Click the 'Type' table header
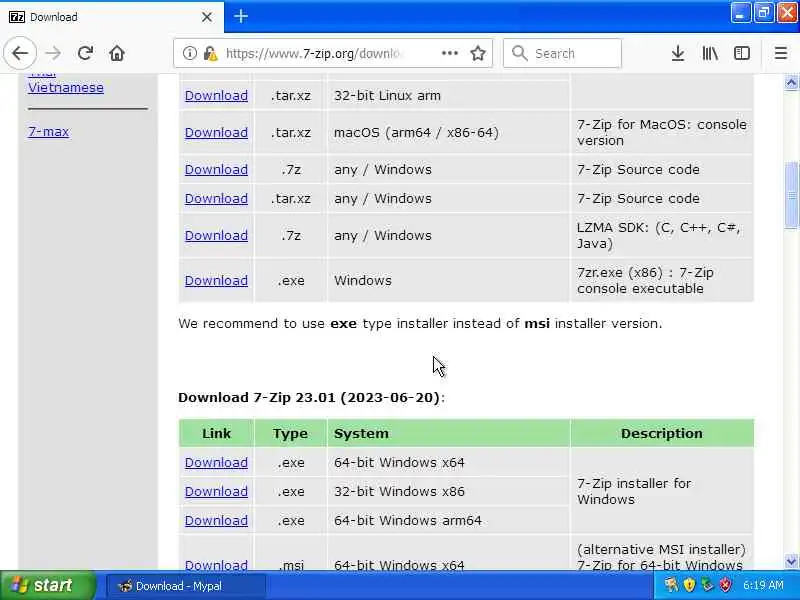 290,433
